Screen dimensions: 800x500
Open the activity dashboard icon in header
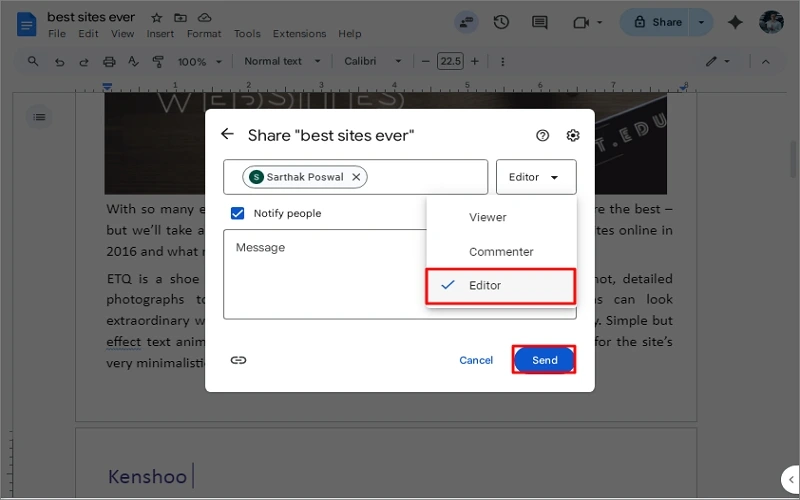coord(466,22)
